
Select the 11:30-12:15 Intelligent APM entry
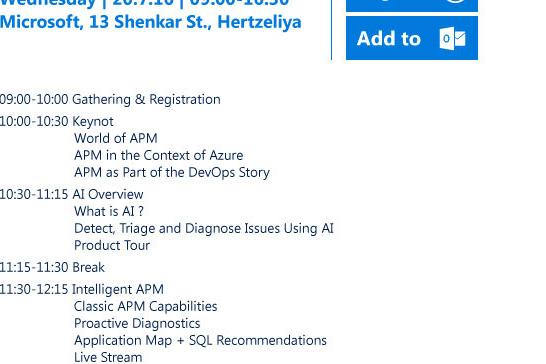[x=81, y=289]
